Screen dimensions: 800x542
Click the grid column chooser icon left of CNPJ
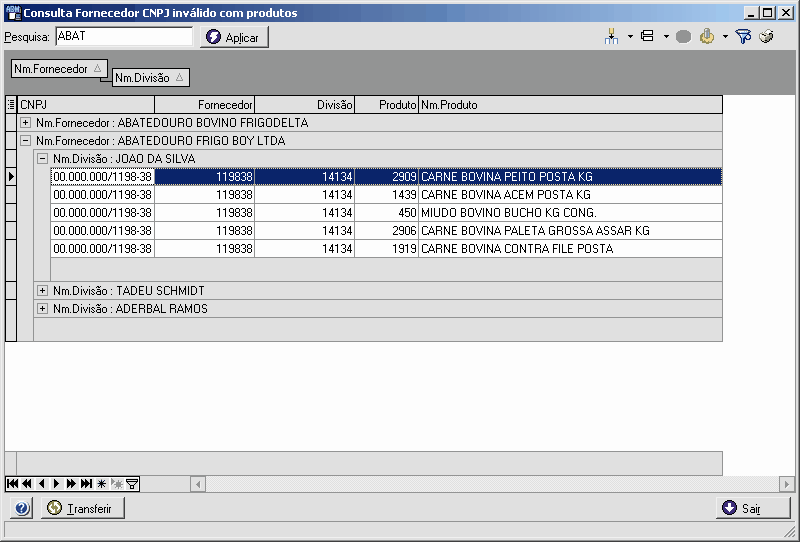11,105
